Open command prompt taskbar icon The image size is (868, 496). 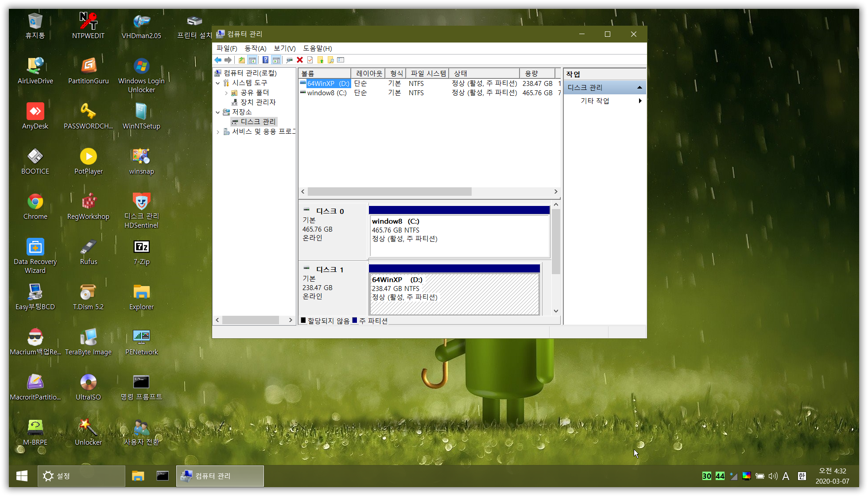163,476
